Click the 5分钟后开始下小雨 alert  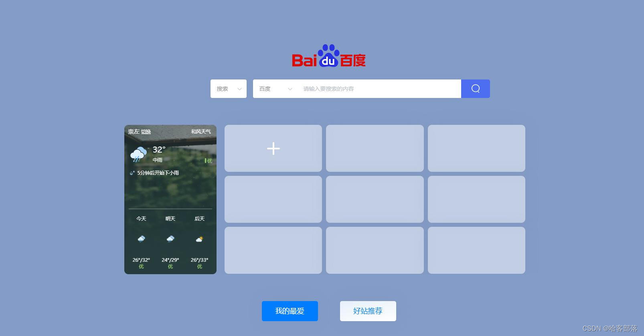pos(158,173)
